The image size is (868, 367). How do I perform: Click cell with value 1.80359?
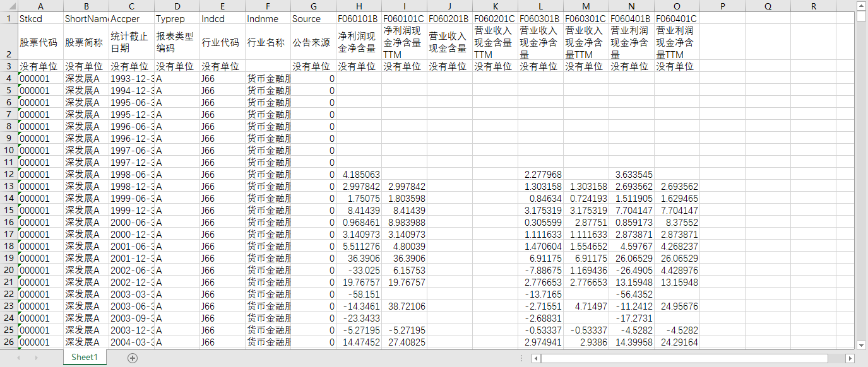405,198
